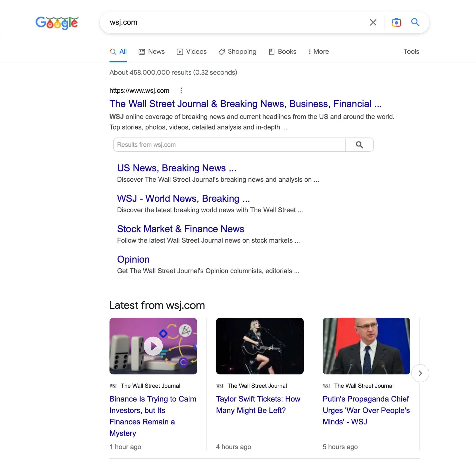Switch to the News tab
This screenshot has width=476, height=471.
(151, 52)
